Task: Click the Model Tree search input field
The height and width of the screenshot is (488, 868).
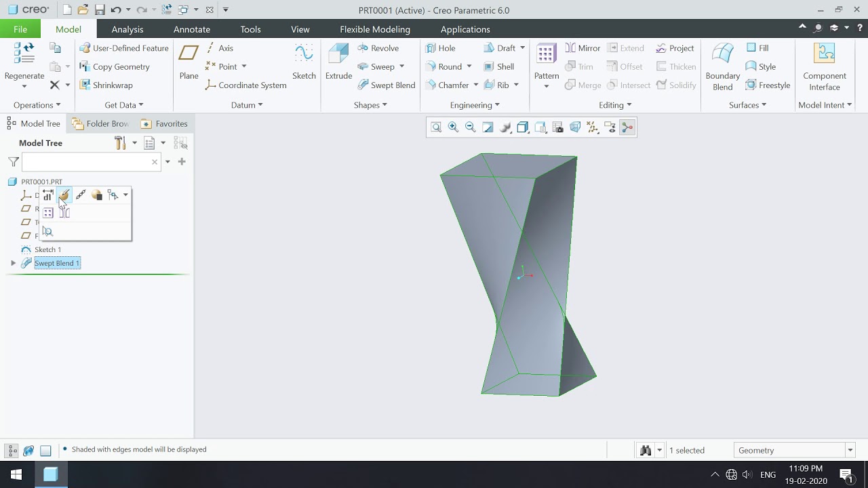Action: pyautogui.click(x=92, y=162)
